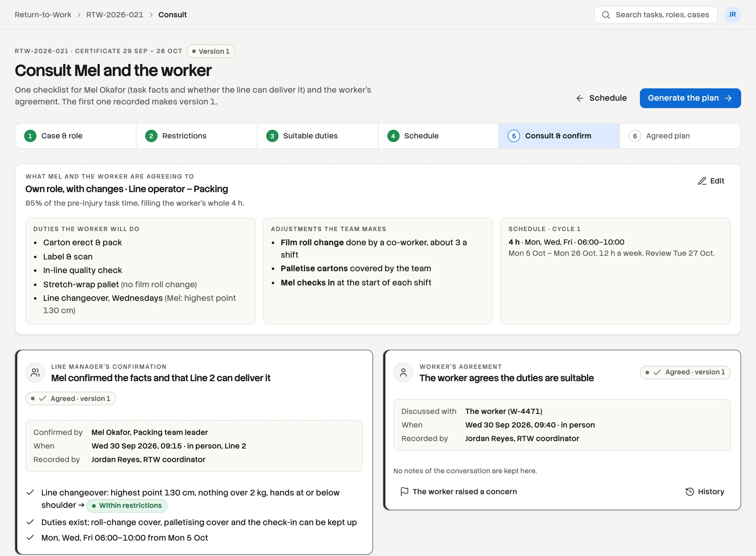Click 'No notes of the conversation' text
The image size is (756, 556).
465,471
